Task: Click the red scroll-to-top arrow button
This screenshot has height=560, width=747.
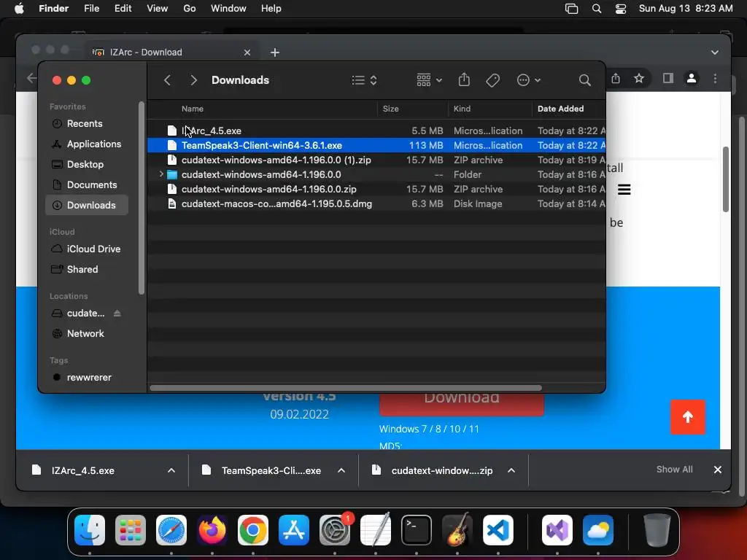Action: pyautogui.click(x=687, y=417)
